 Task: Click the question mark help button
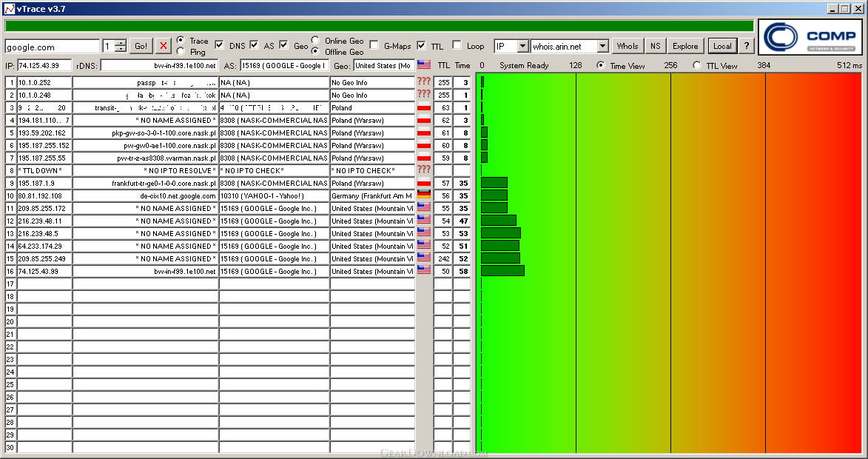click(746, 46)
